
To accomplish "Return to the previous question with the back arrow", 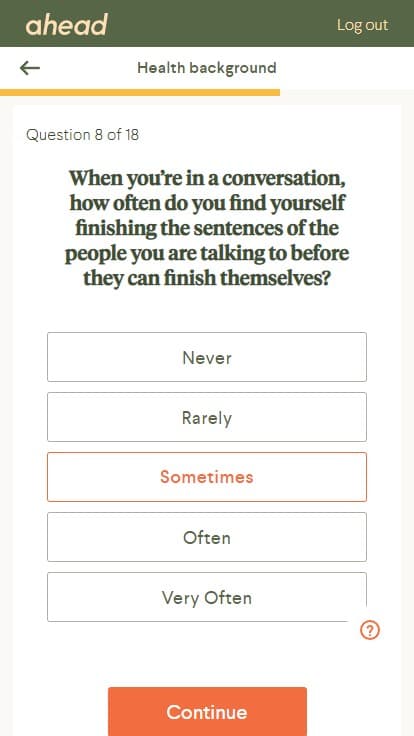I will (x=30, y=68).
